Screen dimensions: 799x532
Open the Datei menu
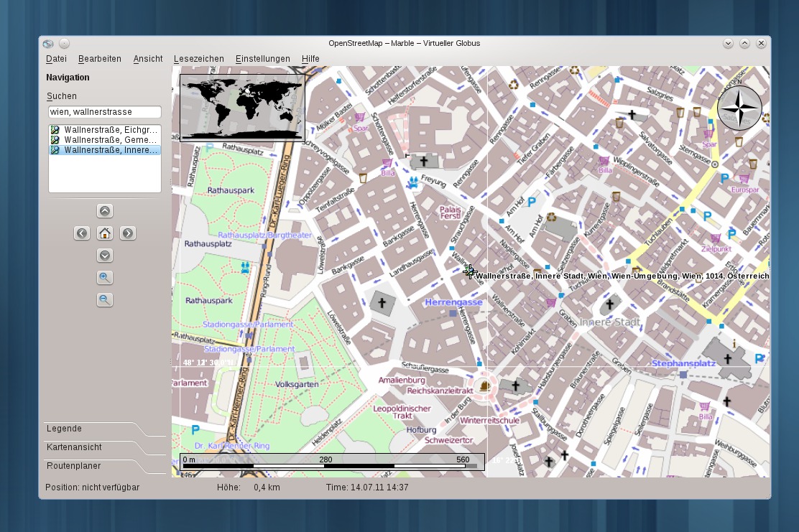(56, 59)
